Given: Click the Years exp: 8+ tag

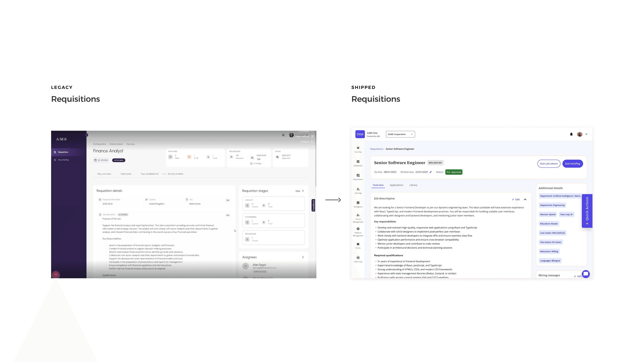Looking at the screenshot, I should pos(567,214).
